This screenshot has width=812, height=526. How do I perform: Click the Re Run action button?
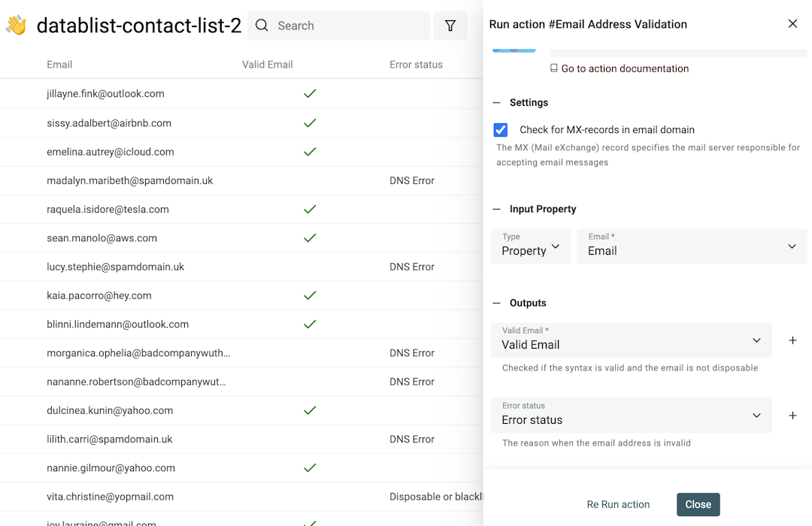(618, 505)
